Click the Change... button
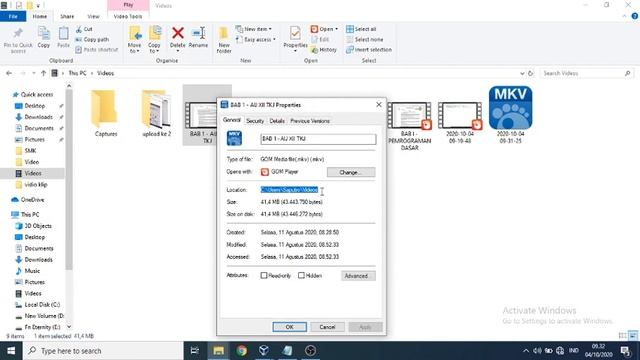Screen dimensions: 640x360 tap(351, 172)
